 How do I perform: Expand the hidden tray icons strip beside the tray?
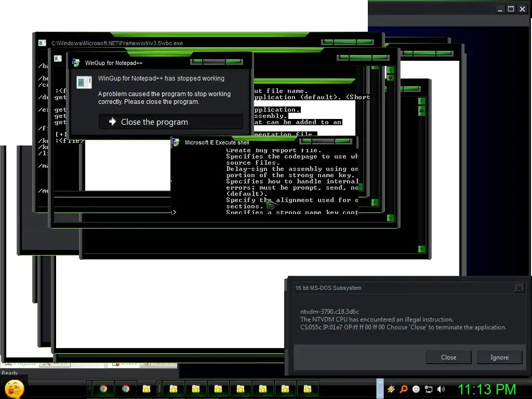point(380,389)
